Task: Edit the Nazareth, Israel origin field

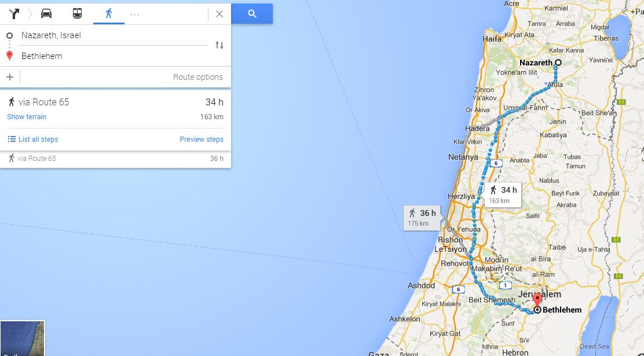Action: (115, 35)
